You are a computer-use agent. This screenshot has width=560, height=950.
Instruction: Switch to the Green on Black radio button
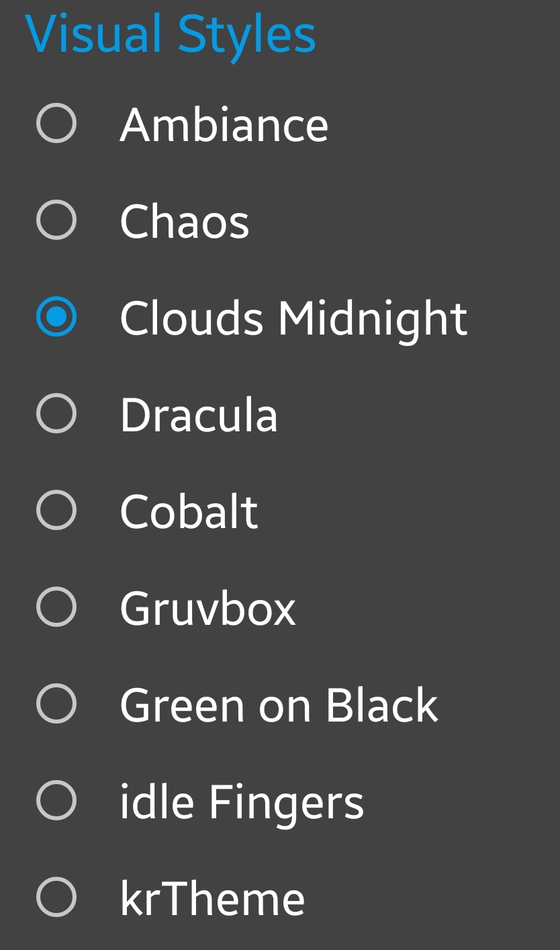coord(56,703)
